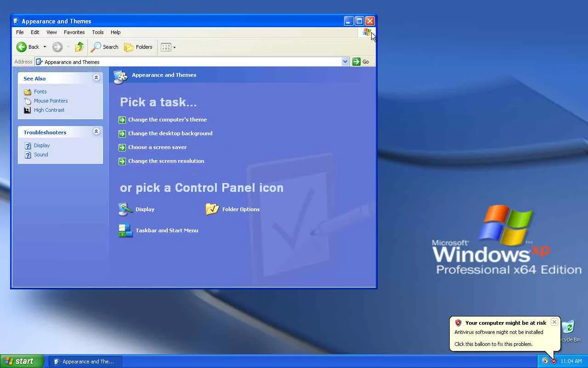
Task: Open the Sound troubleshooter link text
Action: [x=41, y=155]
